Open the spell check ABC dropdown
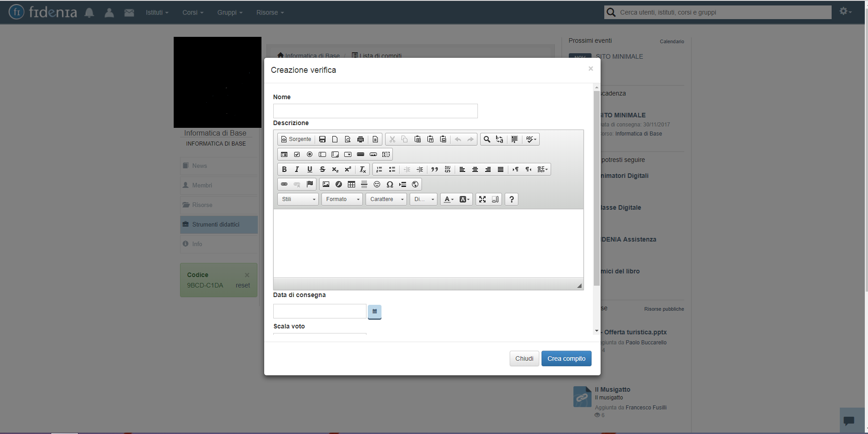The height and width of the screenshot is (434, 868). [531, 139]
